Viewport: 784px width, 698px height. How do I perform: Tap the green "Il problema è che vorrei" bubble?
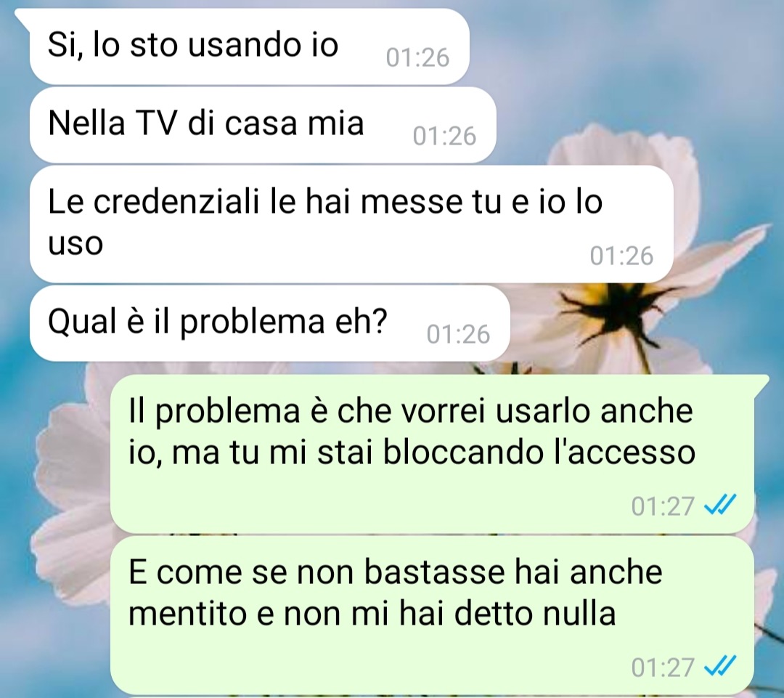pos(433,453)
